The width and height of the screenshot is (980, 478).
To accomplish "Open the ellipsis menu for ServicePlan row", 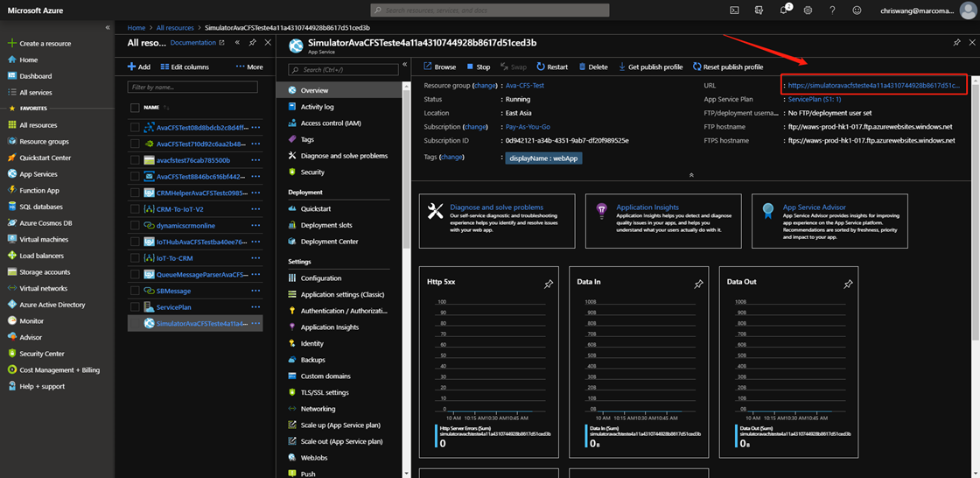I will 255,307.
